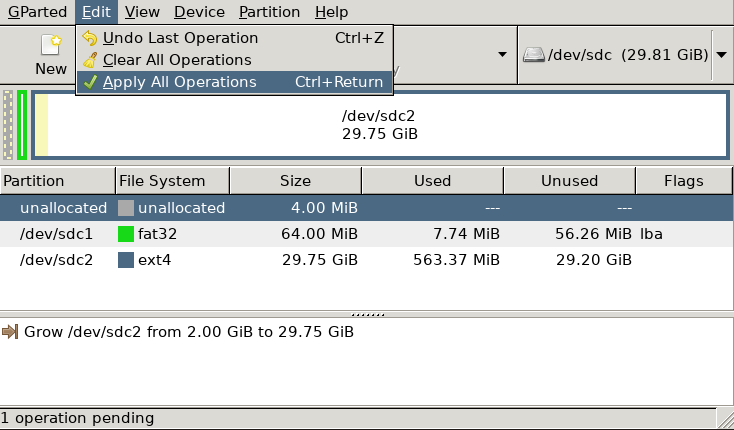
Task: Click the fat32 file system label
Action: (157, 234)
